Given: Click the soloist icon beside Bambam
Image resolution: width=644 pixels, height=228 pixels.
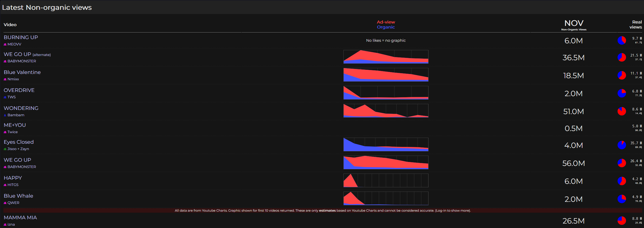Looking at the screenshot, I should click(5, 115).
